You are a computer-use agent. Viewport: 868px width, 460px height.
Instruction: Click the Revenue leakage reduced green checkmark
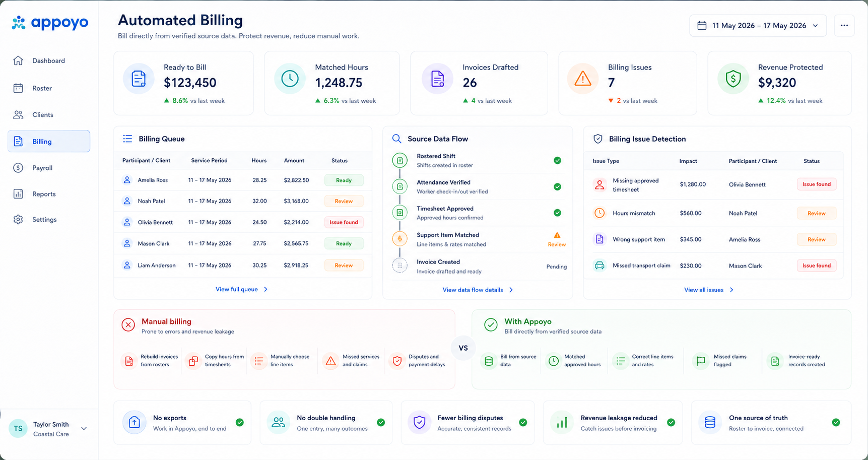click(x=671, y=422)
